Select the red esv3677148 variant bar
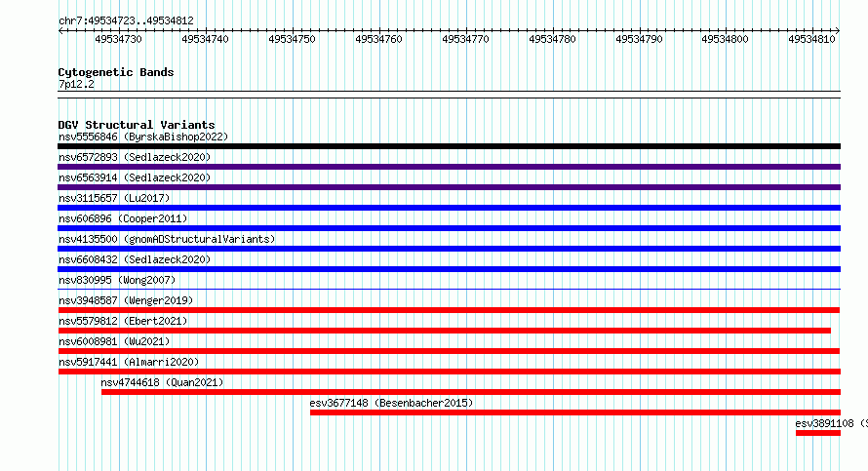Viewport: 868px width, 471px height. pos(575,412)
